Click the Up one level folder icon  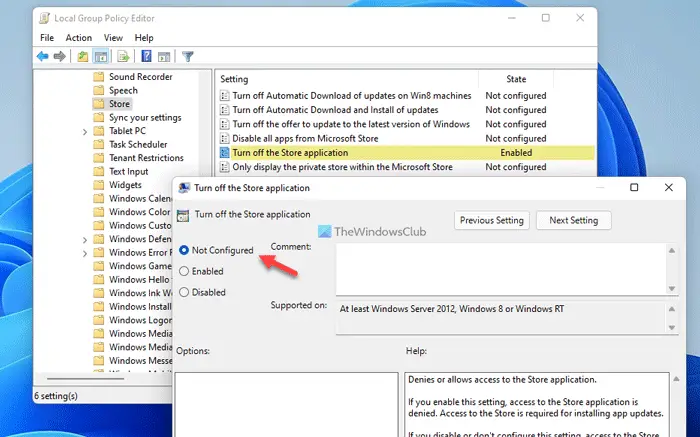coord(83,57)
